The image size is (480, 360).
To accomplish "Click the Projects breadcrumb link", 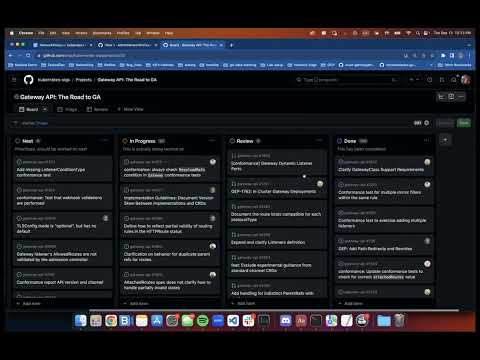I will pos(84,80).
